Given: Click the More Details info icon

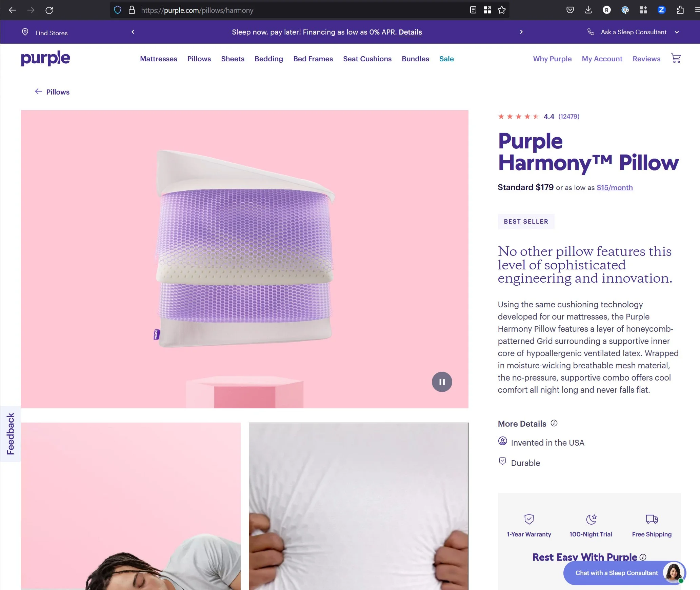Looking at the screenshot, I should coord(554,423).
